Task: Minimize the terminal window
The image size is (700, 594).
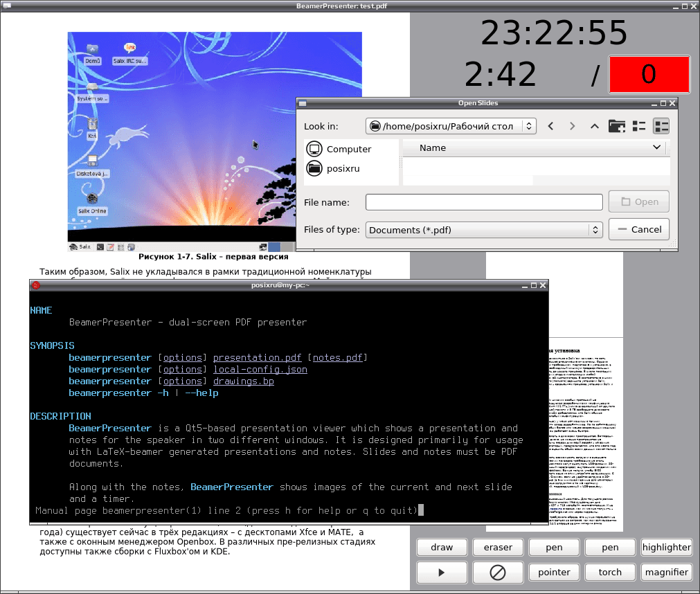Action: point(525,286)
